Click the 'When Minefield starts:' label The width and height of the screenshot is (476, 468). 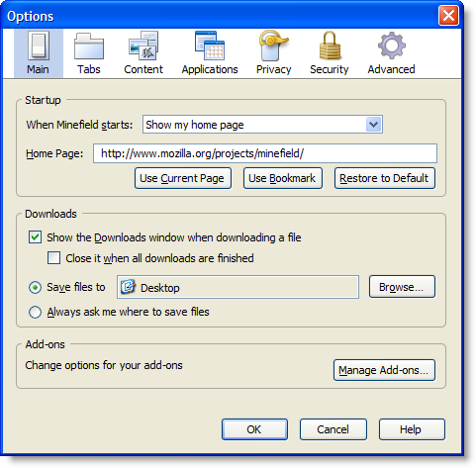pyautogui.click(x=79, y=125)
